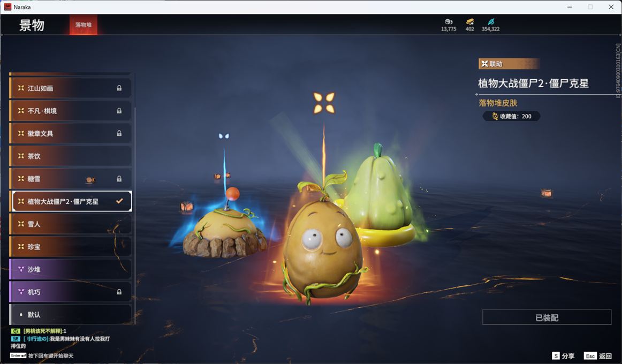Click the wall-nut loot pile model

pos(323,248)
